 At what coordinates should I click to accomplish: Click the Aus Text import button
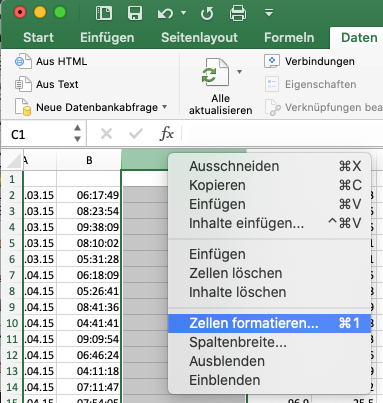point(47,84)
